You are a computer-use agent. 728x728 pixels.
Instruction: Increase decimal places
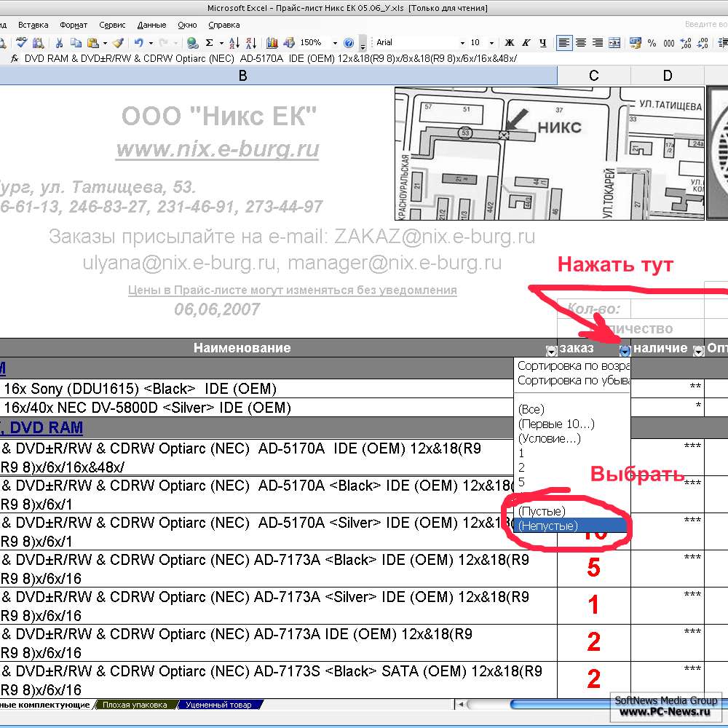(x=686, y=43)
